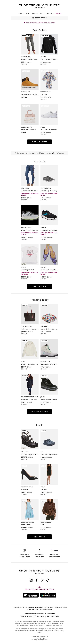Image resolution: width=79 pixels, height=644 pixels.
Task: Open the Pinterest icon in the footer
Action: [x=42, y=580]
